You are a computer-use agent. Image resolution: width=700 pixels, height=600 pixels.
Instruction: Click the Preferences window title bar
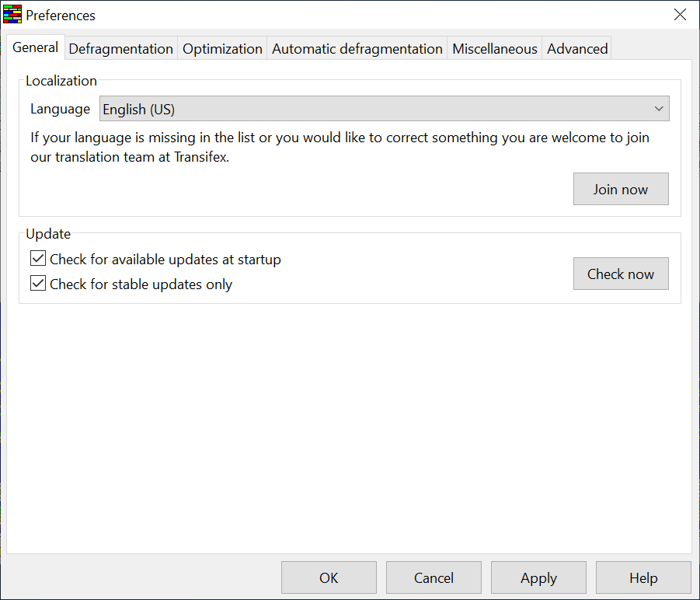coord(350,15)
